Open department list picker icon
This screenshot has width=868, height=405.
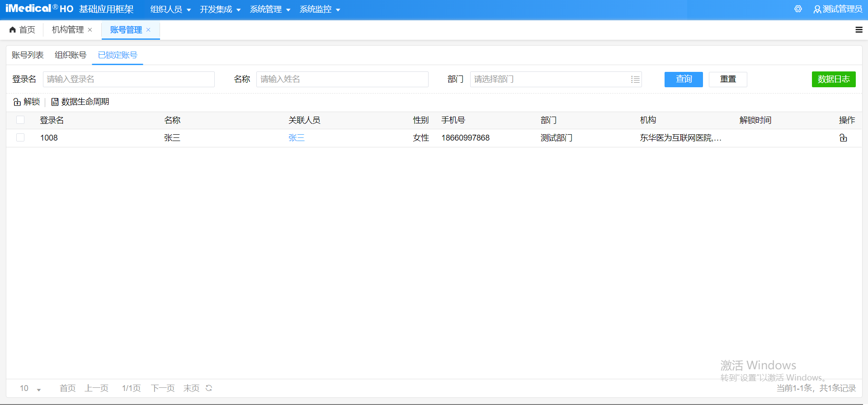pyautogui.click(x=635, y=80)
